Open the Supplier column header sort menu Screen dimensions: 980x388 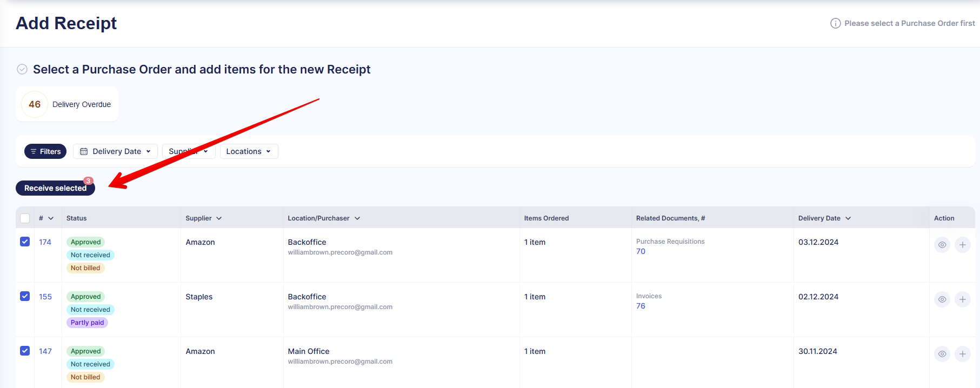tap(203, 218)
